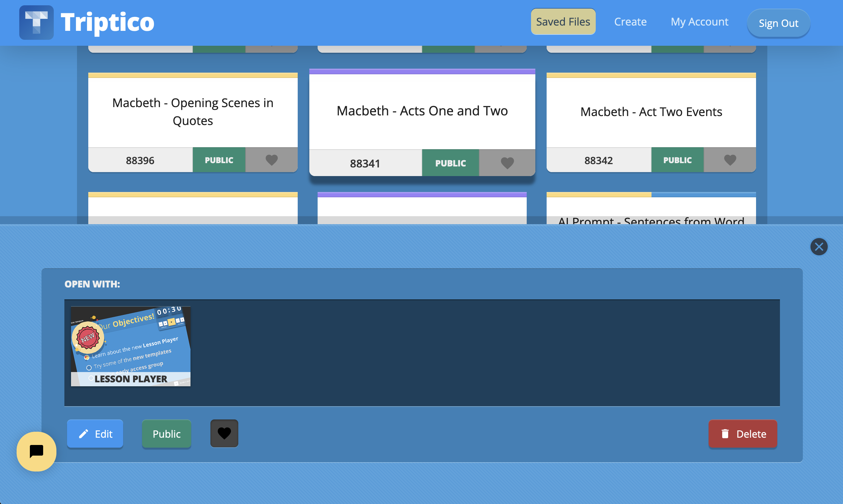Open My Account page
Image resolution: width=843 pixels, height=504 pixels.
(x=699, y=22)
